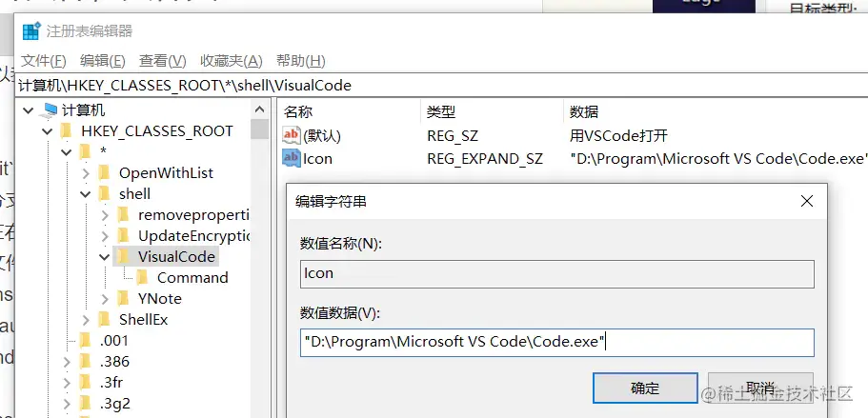868x418 pixels.
Task: Select the Command subkey
Action: [x=192, y=278]
